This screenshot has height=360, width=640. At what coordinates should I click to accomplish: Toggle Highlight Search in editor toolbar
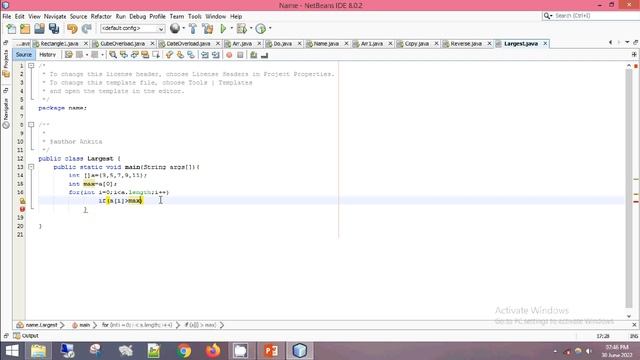pos(145,55)
